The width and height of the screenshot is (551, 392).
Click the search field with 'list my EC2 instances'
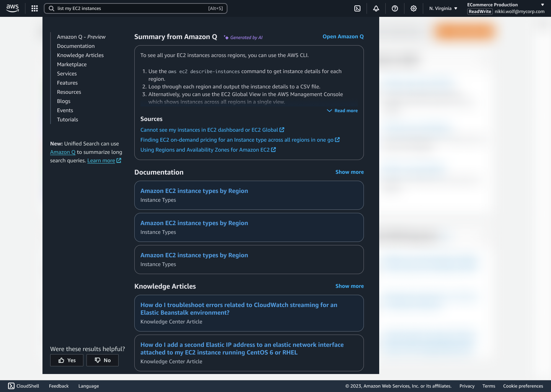(136, 8)
